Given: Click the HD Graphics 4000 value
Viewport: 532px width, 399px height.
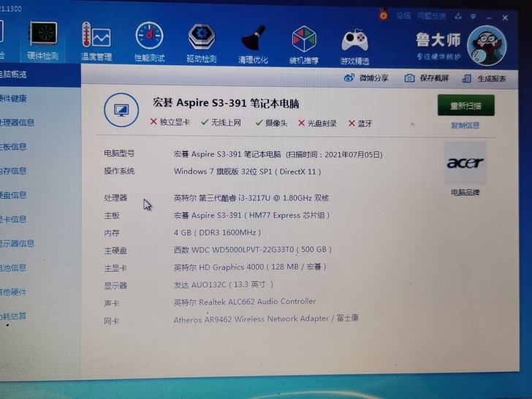Looking at the screenshot, I should (x=250, y=267).
